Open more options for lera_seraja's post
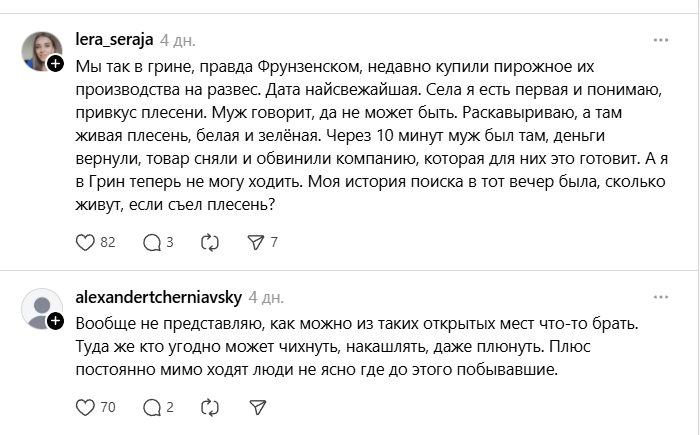Viewport: 700px width, 435px height. 661,41
